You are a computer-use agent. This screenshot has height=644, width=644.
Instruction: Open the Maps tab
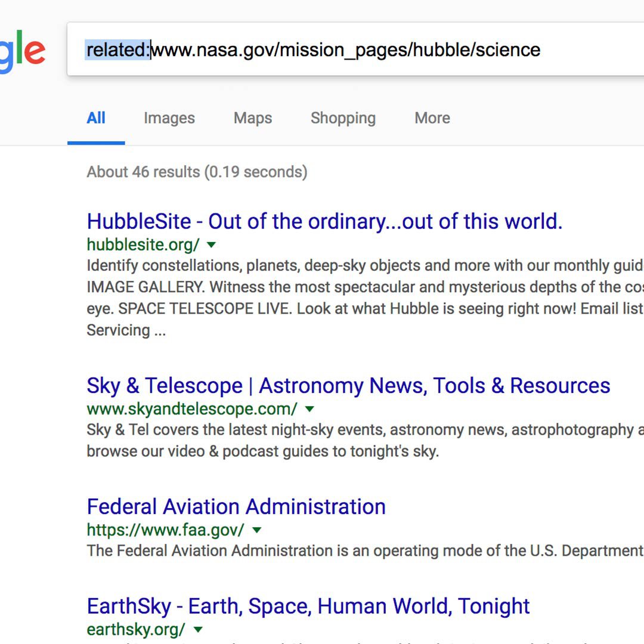coord(253,118)
